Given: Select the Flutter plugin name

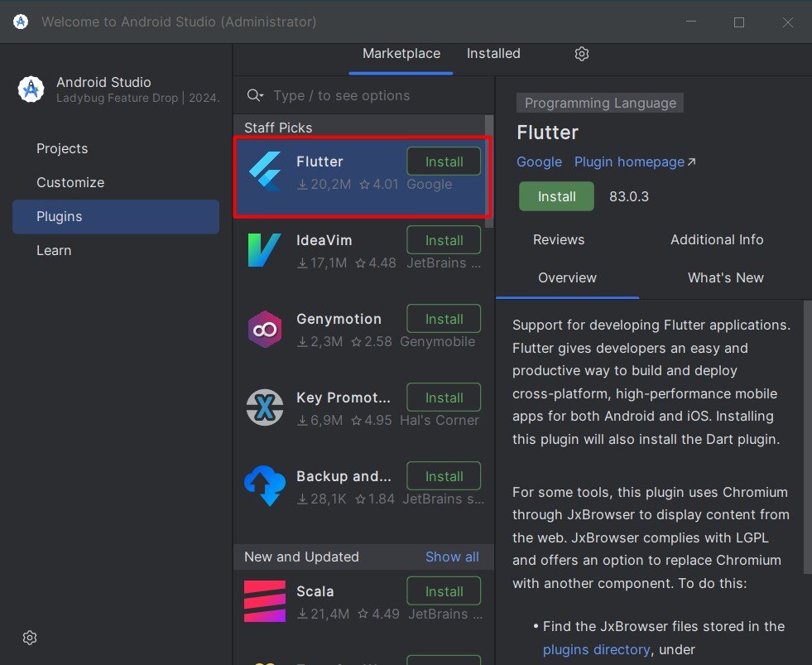Looking at the screenshot, I should click(320, 161).
